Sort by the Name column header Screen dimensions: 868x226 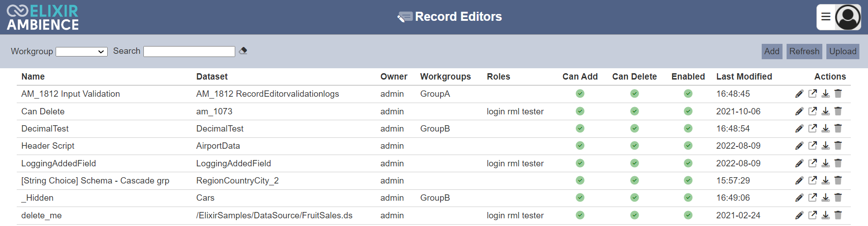coord(33,76)
